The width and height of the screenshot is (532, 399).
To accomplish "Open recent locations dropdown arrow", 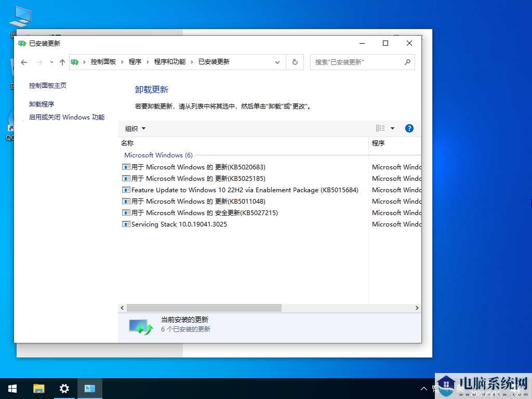I will click(51, 62).
